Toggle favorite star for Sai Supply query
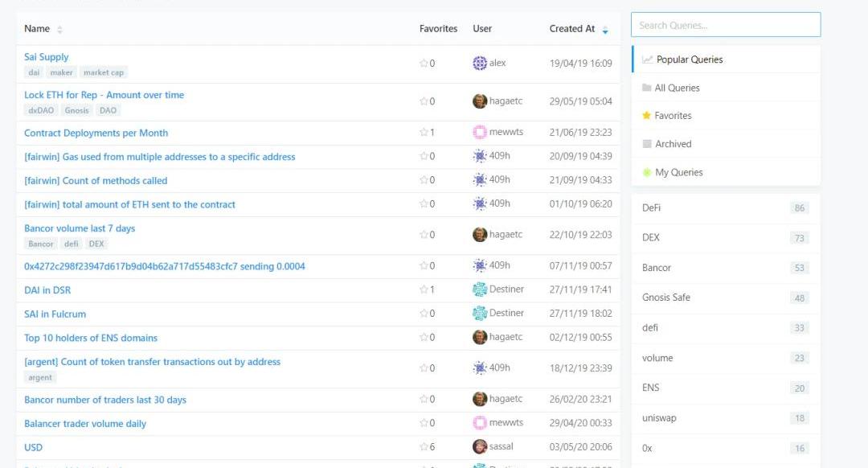868x468 pixels. click(x=424, y=64)
